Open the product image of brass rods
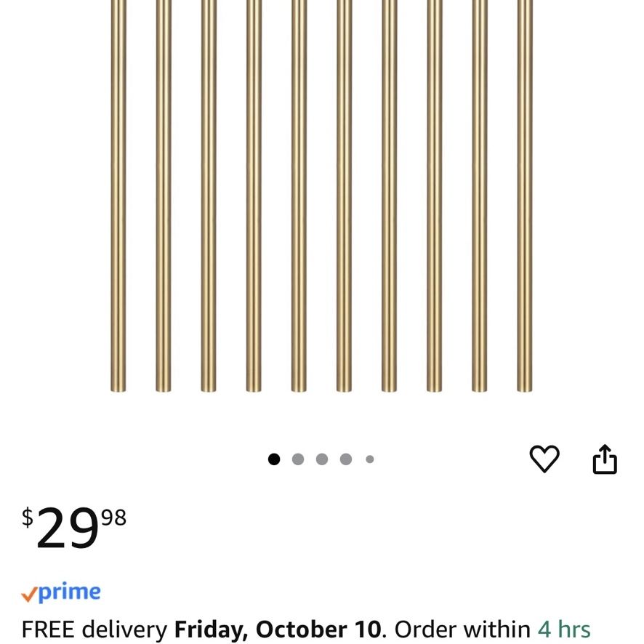 coord(321,196)
